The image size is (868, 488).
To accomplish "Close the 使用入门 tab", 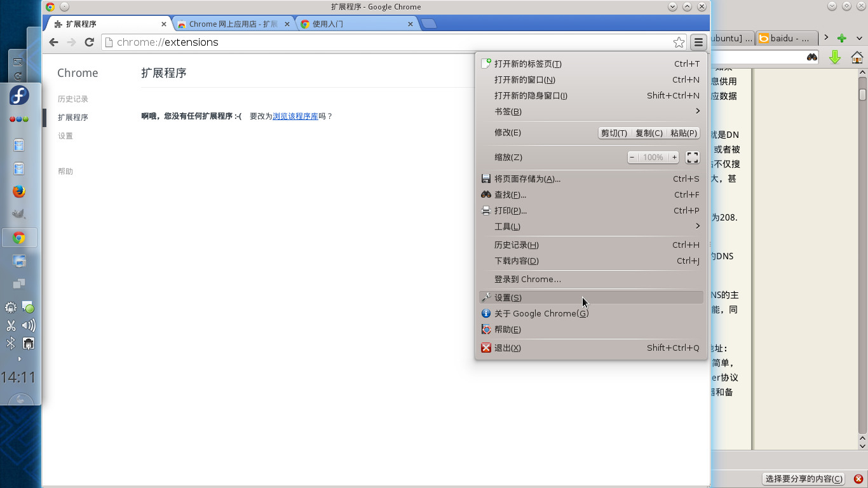I will (410, 24).
